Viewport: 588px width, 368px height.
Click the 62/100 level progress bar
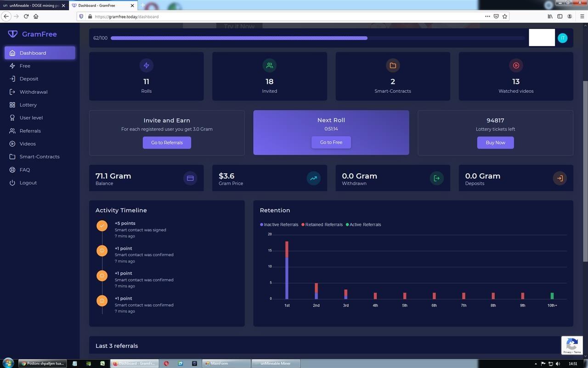[x=317, y=38]
